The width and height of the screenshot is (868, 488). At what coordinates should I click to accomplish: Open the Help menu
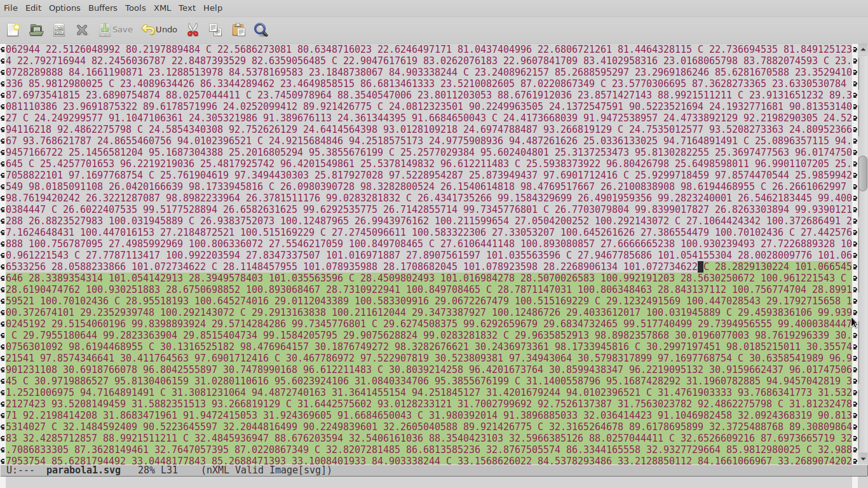(x=213, y=8)
